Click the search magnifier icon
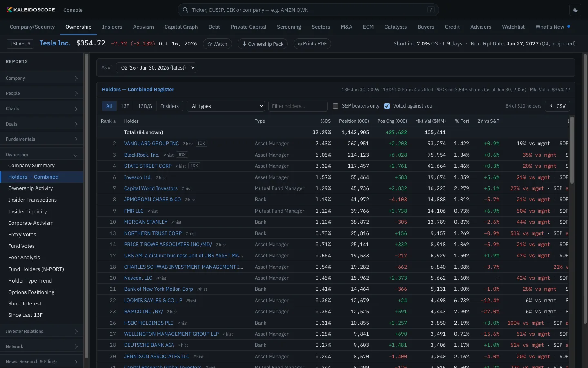This screenshot has height=368, width=588. click(x=185, y=10)
